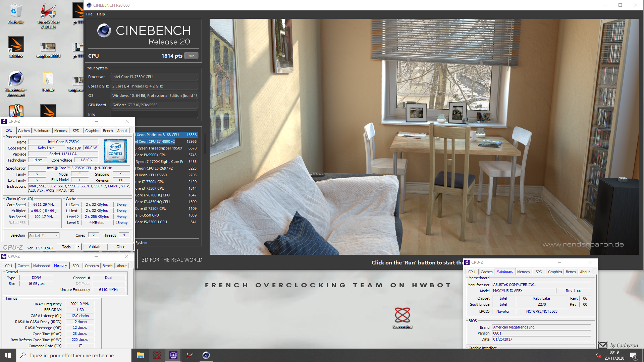Click the Windows Start button

(x=8, y=355)
